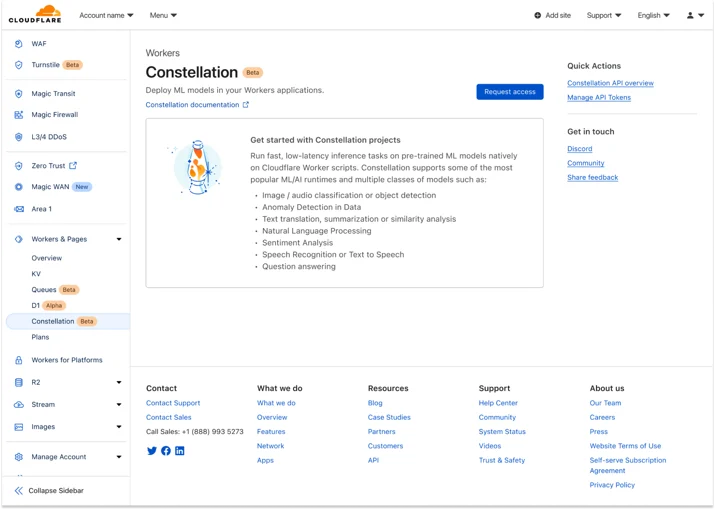
Task: Open the Menu dropdown
Action: point(163,16)
